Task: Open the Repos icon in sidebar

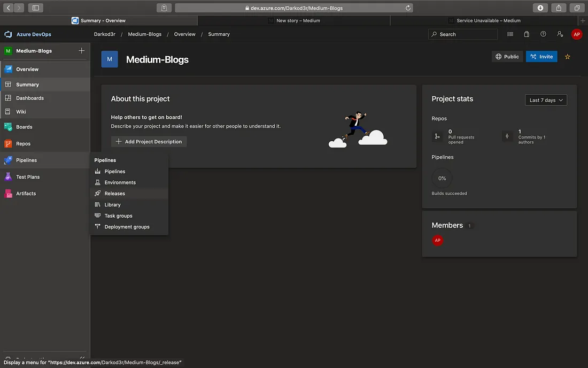Action: coord(8,143)
